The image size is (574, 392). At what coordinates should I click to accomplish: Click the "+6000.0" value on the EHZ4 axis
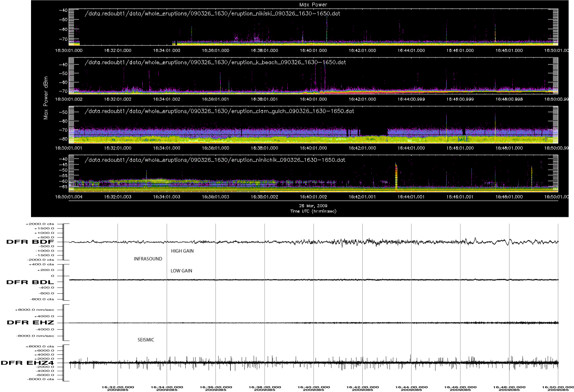point(44,351)
